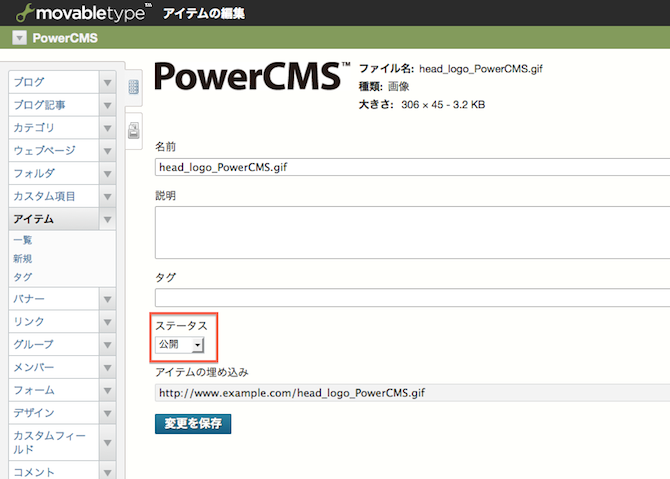Screen dimensions: 670x479
Task: Click the アイテムの編集 page title
Action: coord(204,14)
